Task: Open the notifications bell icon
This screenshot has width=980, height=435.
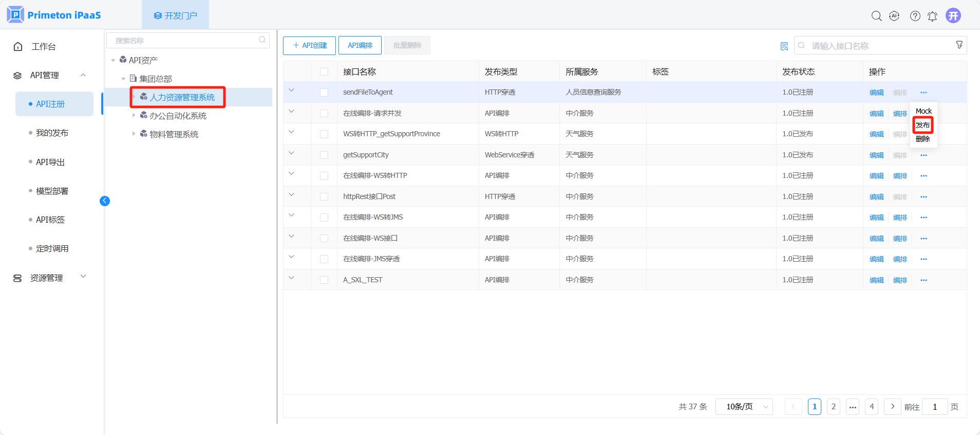Action: tap(932, 16)
